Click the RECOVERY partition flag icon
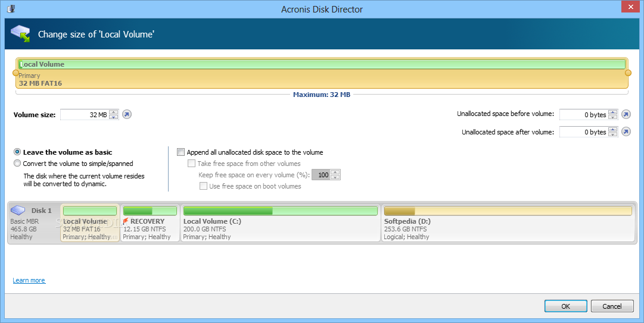 pos(126,221)
